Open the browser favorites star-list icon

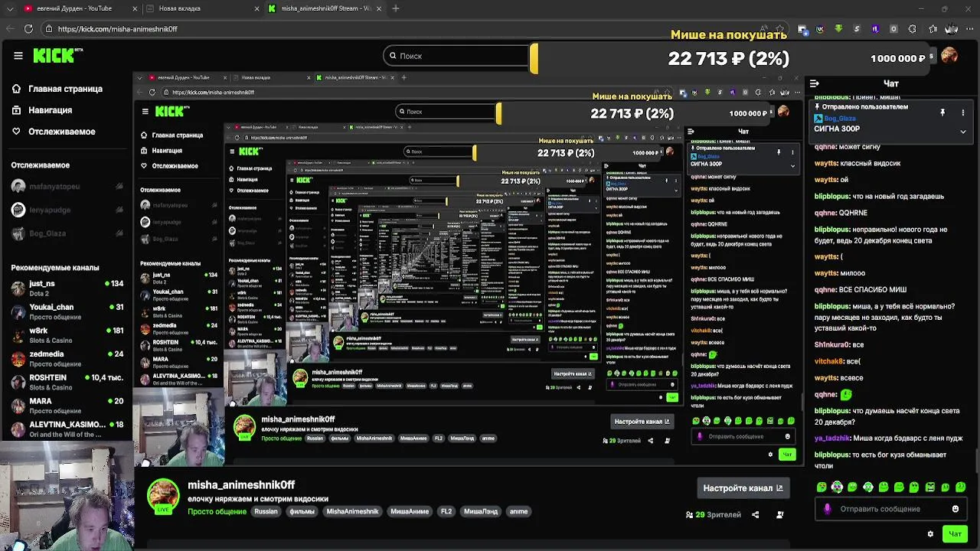(x=933, y=29)
